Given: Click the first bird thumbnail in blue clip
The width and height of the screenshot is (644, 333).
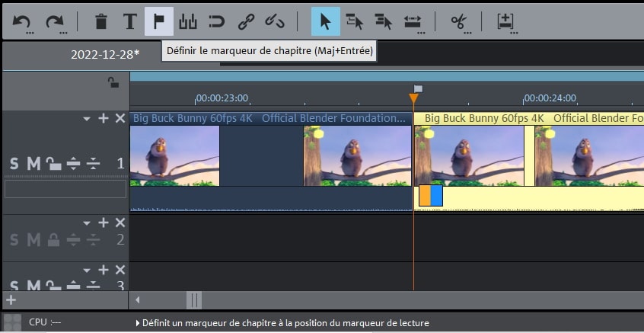Looking at the screenshot, I should pos(175,155).
